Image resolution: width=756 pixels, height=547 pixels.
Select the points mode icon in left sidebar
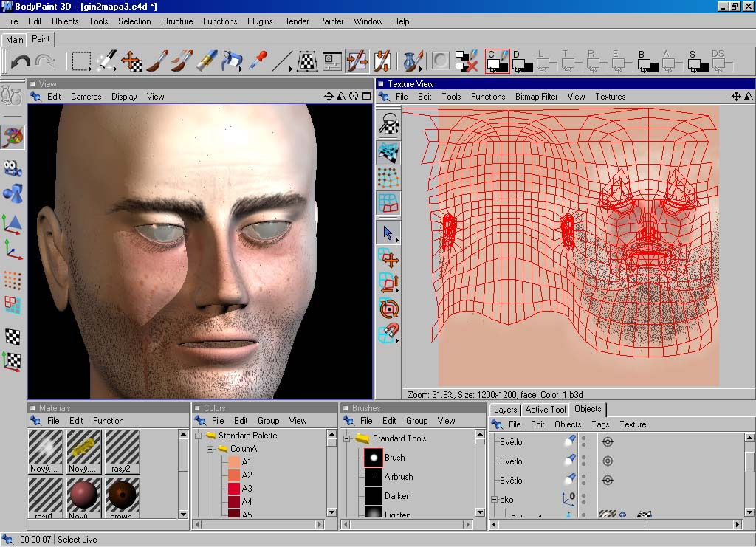point(13,280)
